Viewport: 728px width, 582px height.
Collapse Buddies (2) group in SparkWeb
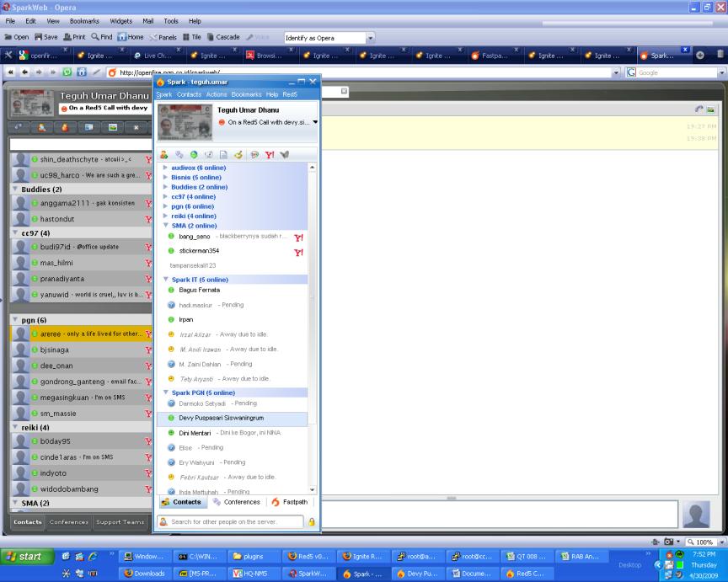pyautogui.click(x=15, y=189)
